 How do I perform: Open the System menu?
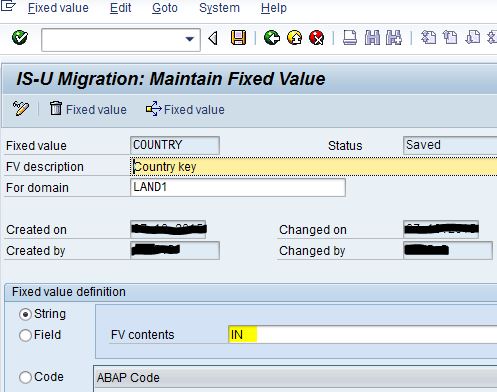219,8
